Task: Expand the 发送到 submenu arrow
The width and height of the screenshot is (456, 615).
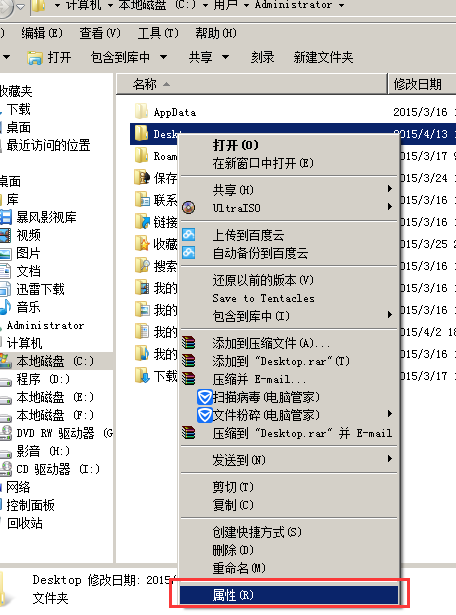Action: [x=389, y=459]
